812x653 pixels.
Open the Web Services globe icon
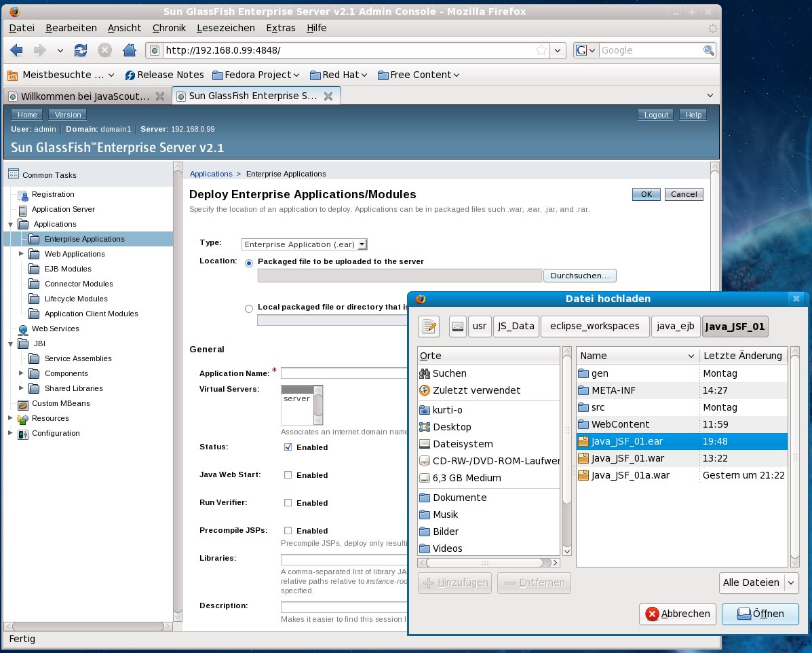(x=23, y=329)
